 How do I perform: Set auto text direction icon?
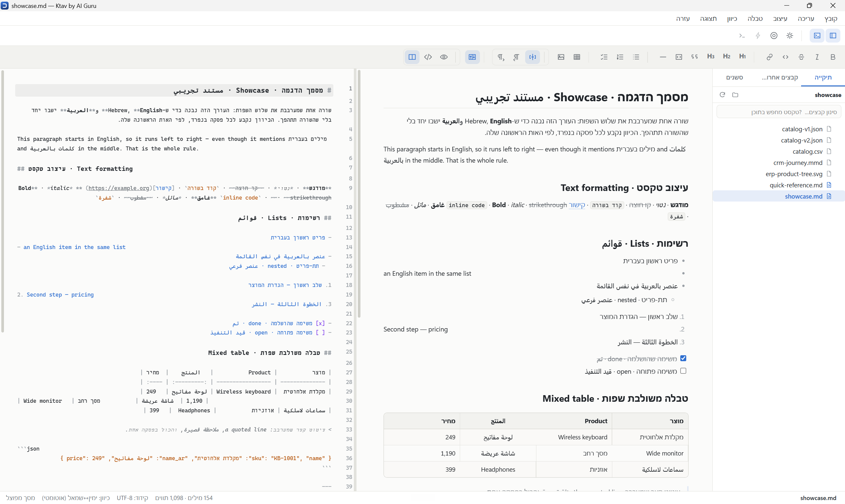[x=532, y=57]
